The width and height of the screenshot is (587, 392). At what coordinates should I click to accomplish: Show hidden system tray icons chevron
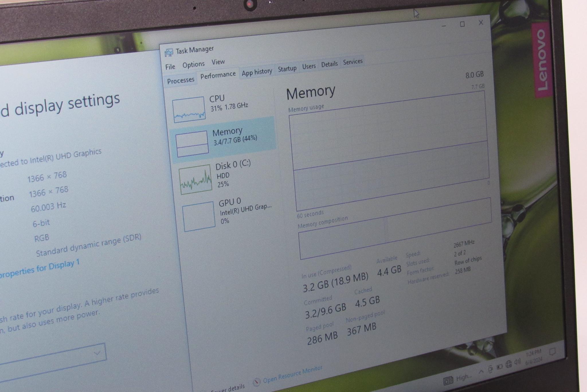pyautogui.click(x=481, y=371)
